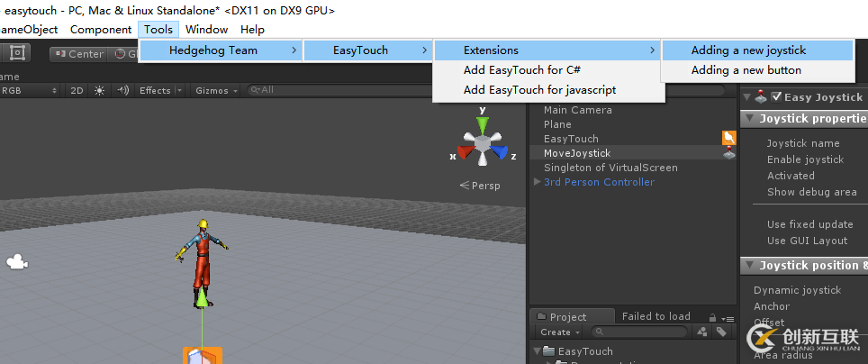Toggle the Effects button
Screen dimensions: 868x364
[x=155, y=90]
